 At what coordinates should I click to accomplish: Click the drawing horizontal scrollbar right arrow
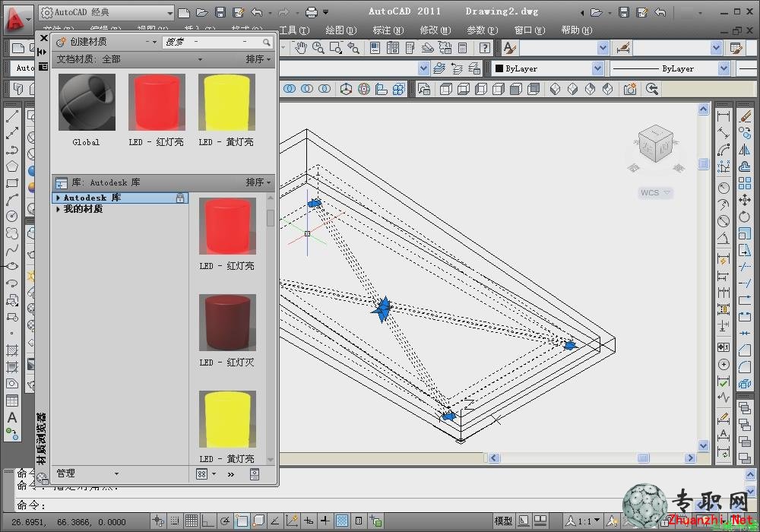(690, 458)
